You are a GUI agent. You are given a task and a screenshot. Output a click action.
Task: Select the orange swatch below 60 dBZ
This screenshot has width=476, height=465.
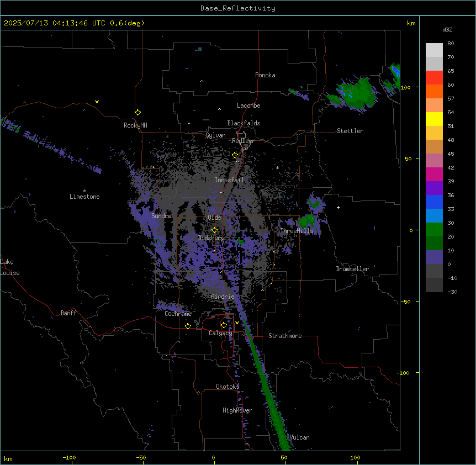pos(434,91)
